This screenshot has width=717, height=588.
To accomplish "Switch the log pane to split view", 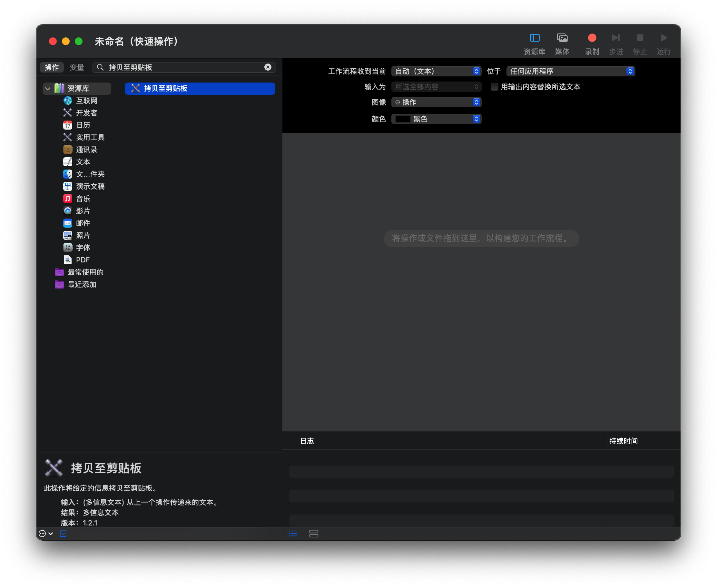I will click(x=314, y=534).
